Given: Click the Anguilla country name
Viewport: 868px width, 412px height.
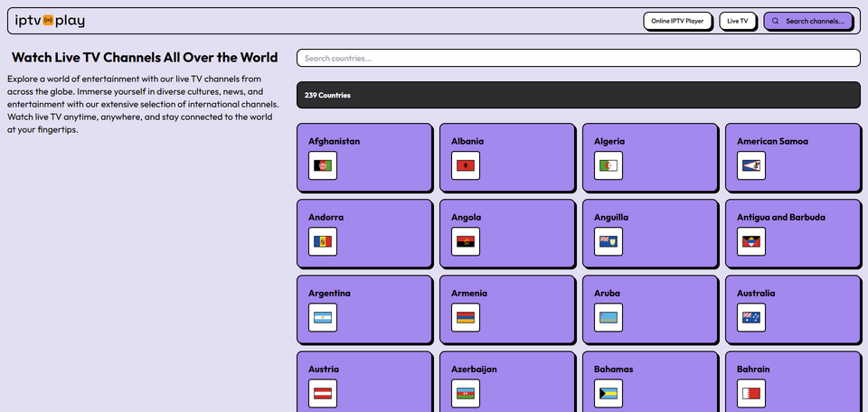Looking at the screenshot, I should [x=611, y=218].
